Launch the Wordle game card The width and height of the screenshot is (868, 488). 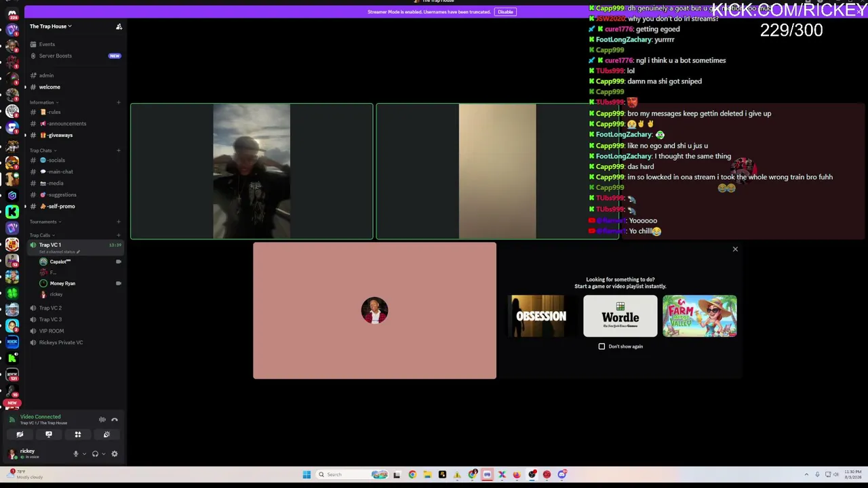[x=620, y=316]
